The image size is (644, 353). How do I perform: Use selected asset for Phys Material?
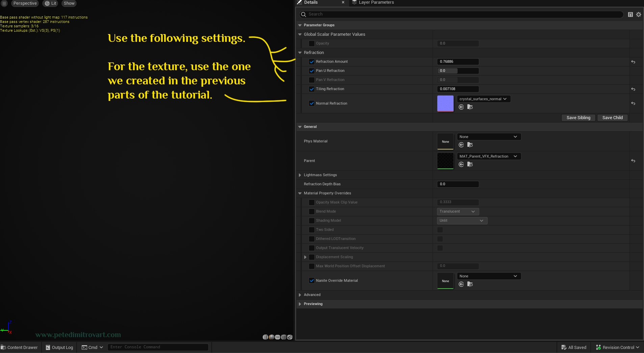click(461, 145)
